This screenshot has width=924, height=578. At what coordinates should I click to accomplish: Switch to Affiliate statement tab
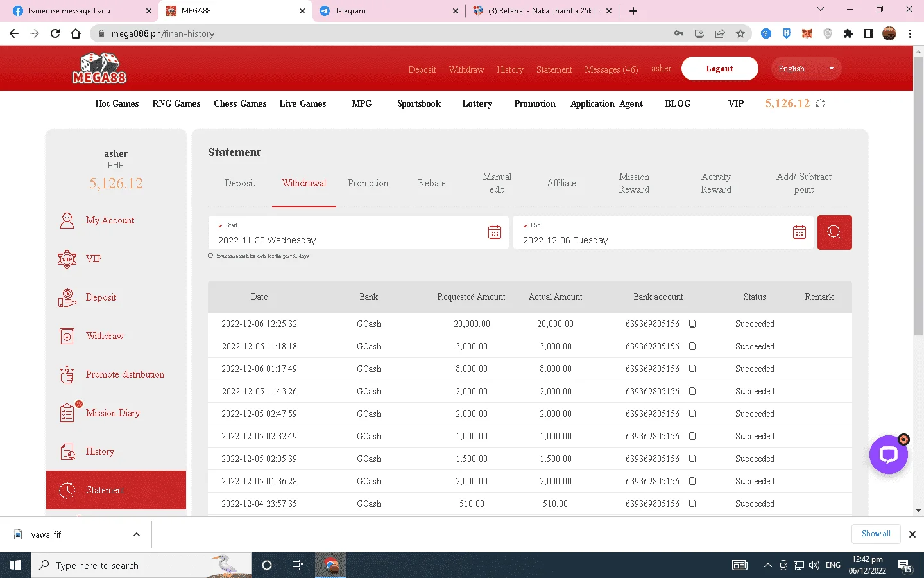click(x=561, y=183)
